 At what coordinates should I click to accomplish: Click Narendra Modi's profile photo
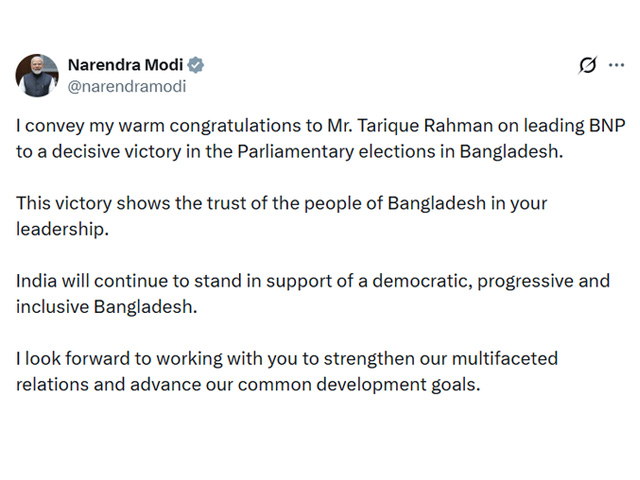point(36,76)
